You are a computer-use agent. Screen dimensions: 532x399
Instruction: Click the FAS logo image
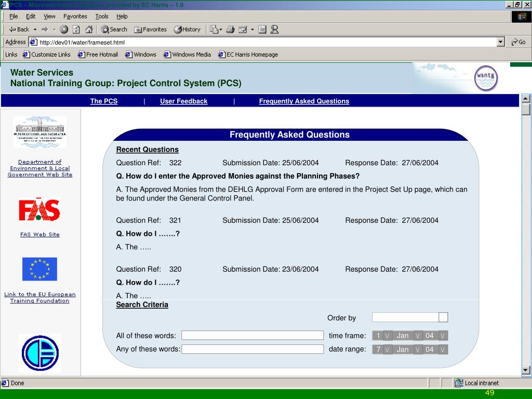click(x=39, y=210)
